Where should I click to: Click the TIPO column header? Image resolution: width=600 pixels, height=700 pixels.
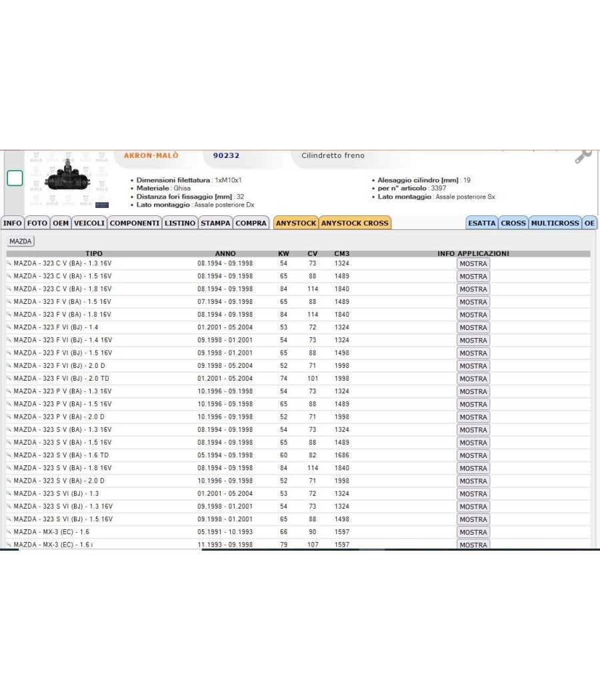pyautogui.click(x=94, y=253)
